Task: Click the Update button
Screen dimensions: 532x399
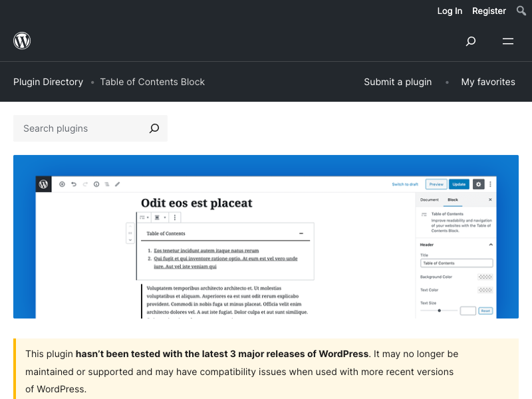Action: pos(459,184)
